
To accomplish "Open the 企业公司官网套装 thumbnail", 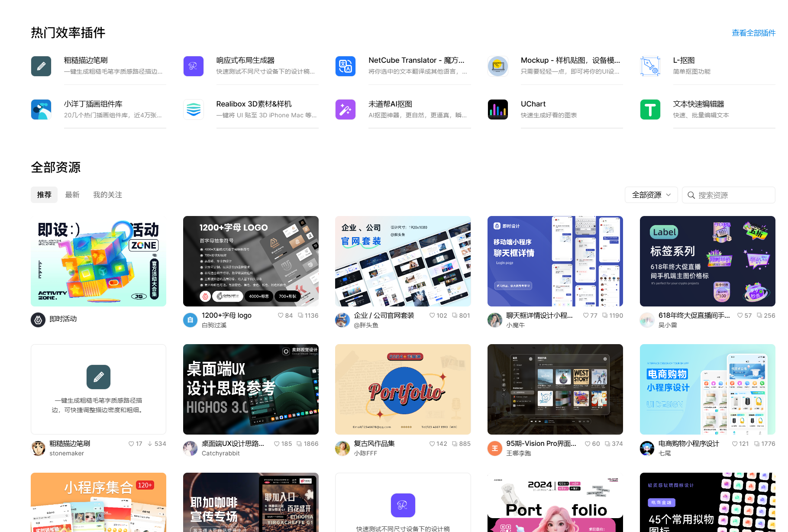I will click(403, 261).
